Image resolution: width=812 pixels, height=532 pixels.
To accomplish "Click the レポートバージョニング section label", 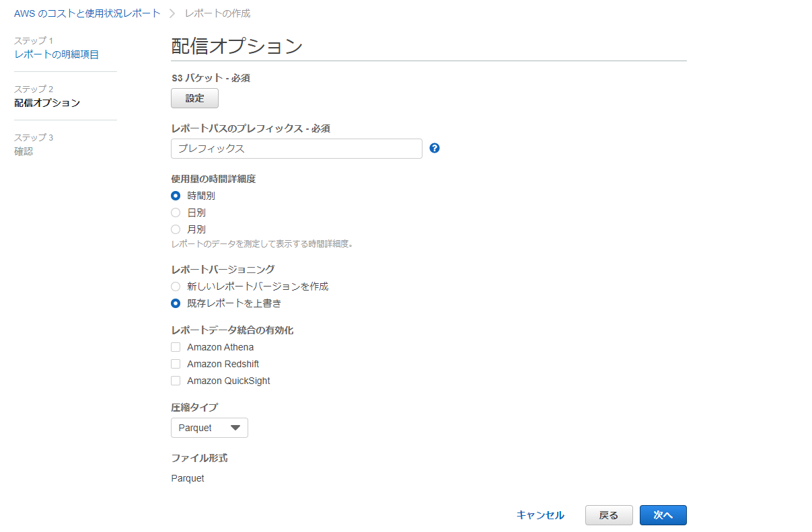I will 223,270.
